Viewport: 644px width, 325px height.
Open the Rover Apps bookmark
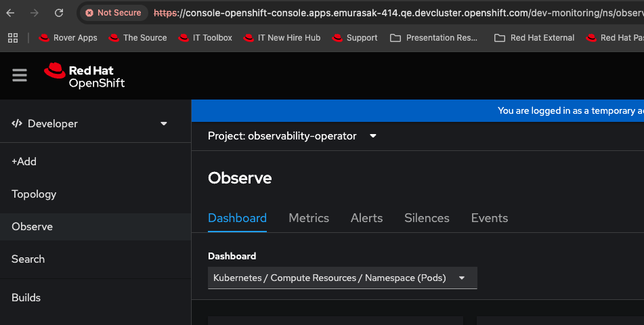[x=68, y=38]
